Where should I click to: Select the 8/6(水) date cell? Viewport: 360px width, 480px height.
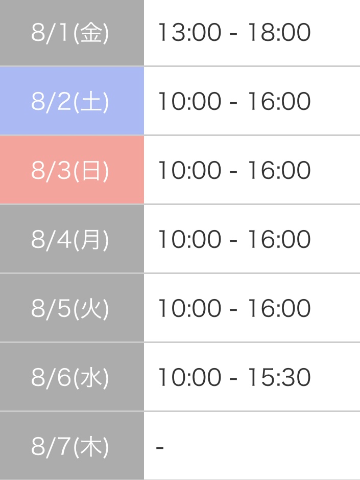(x=72, y=377)
